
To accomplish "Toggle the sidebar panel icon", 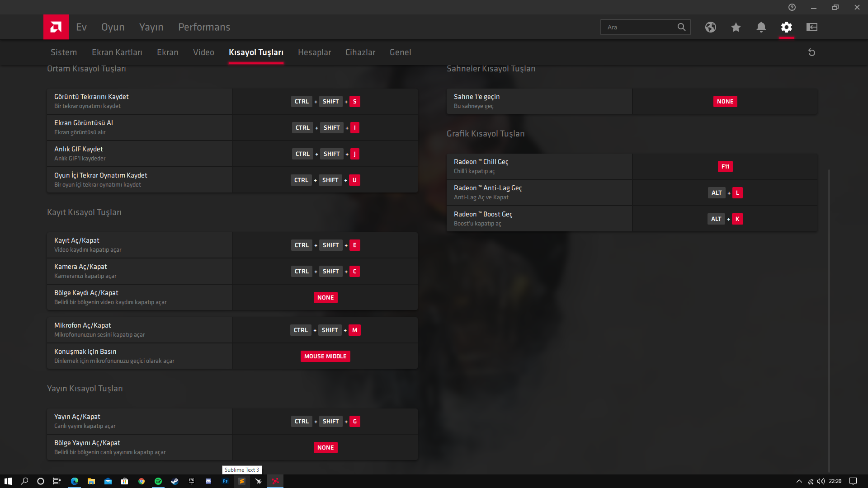I will [x=812, y=27].
